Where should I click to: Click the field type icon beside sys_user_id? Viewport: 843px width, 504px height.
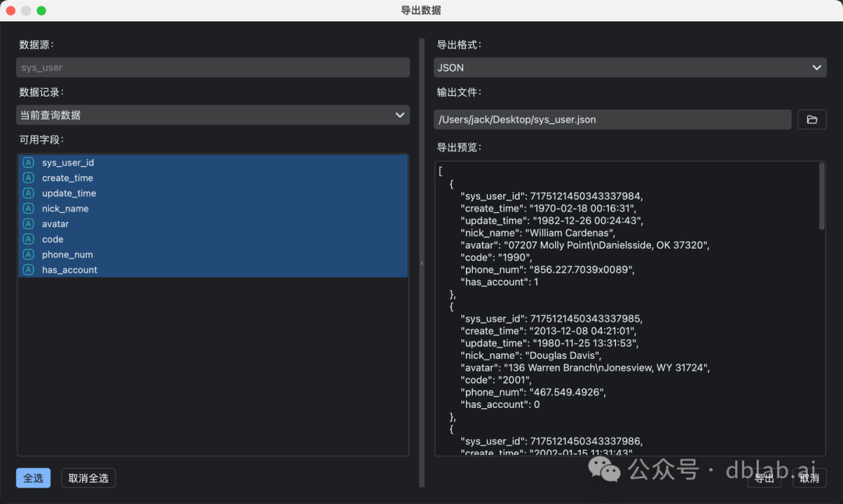coord(28,162)
